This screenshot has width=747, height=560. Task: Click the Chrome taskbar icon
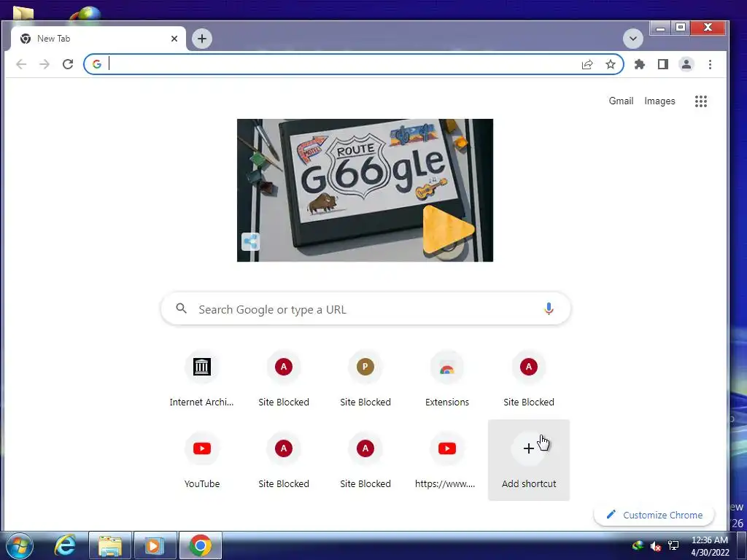coord(200,545)
